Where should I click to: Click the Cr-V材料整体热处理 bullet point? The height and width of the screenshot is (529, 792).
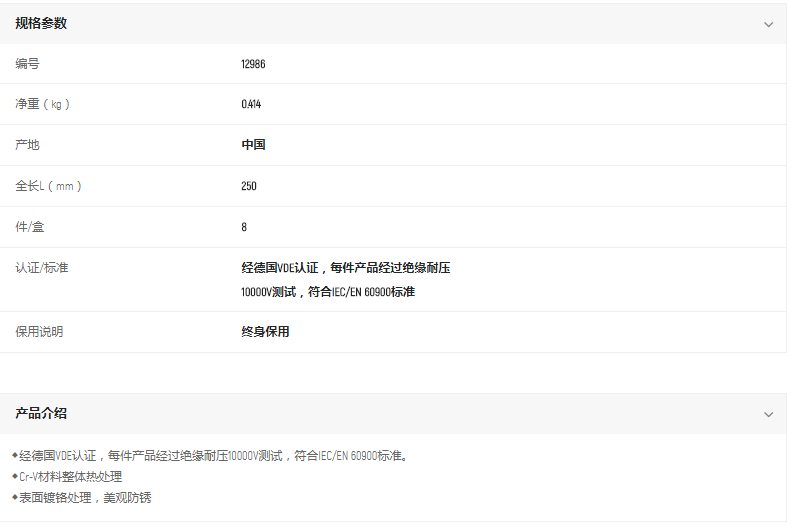[x=70, y=477]
